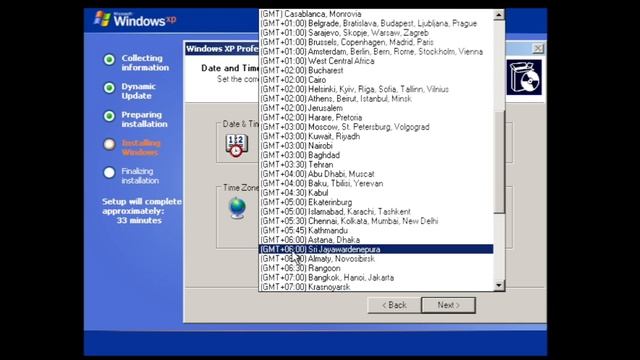640x360 pixels.
Task: Select Astana, Dhaka time zone
Action: (376, 240)
